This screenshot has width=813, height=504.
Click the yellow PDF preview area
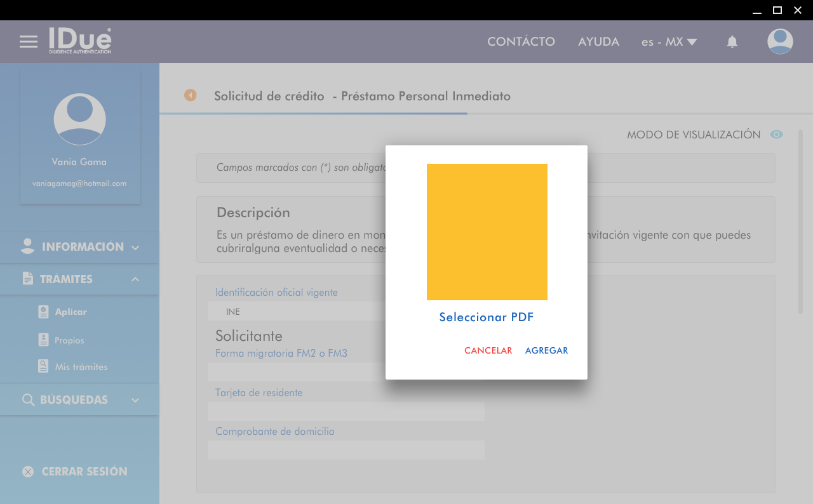pyautogui.click(x=487, y=232)
